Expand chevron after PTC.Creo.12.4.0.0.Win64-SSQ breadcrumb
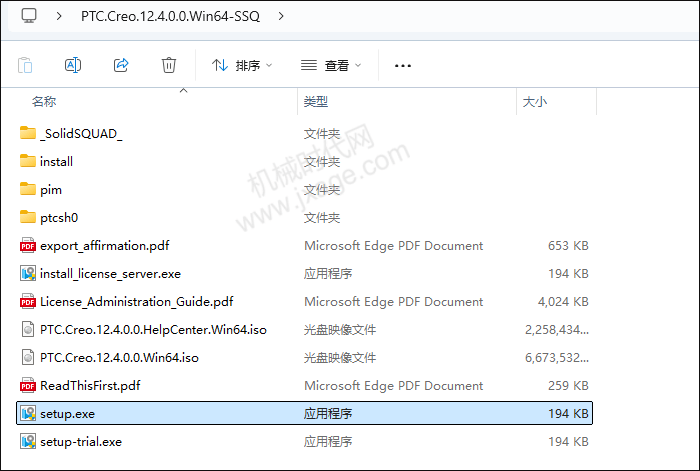Screen dimensions: 700x471 (281, 16)
